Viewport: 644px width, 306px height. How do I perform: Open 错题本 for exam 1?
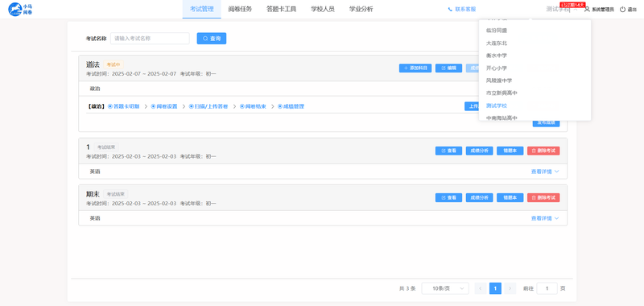point(510,151)
